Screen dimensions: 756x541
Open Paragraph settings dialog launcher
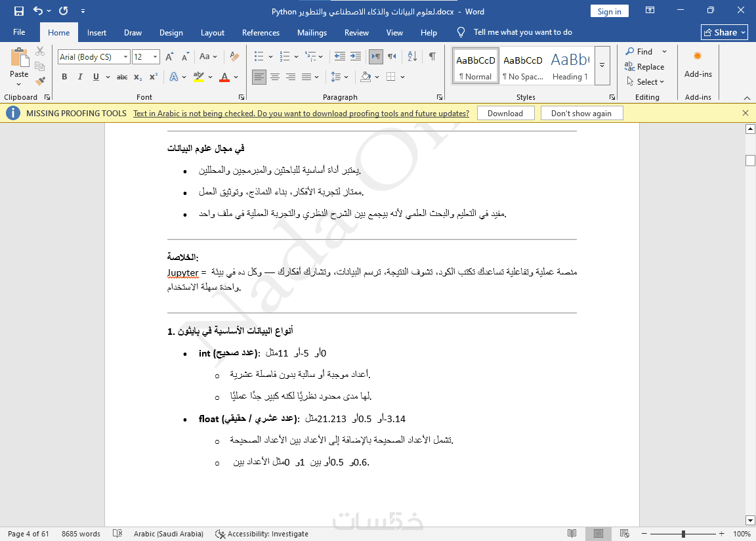click(x=440, y=97)
